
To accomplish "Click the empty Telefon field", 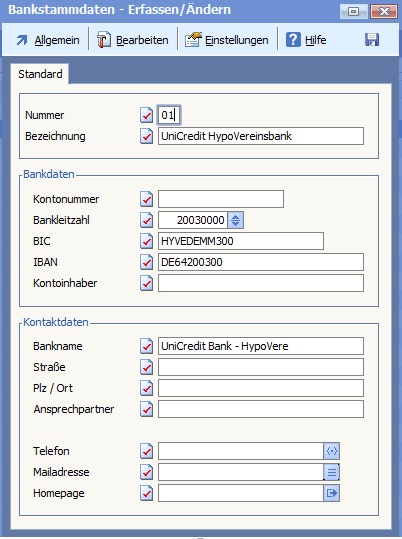I will pyautogui.click(x=240, y=451).
